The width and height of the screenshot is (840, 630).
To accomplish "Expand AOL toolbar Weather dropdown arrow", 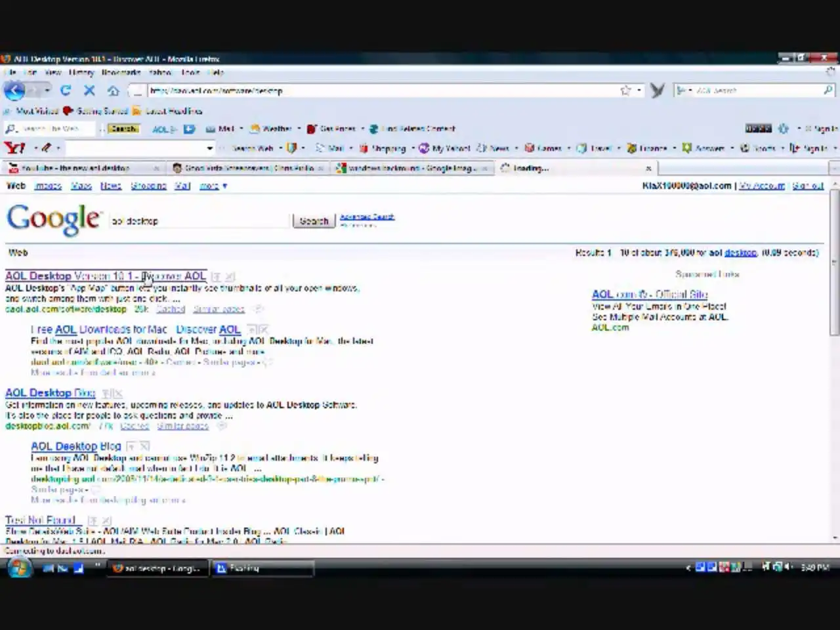I will click(x=299, y=129).
